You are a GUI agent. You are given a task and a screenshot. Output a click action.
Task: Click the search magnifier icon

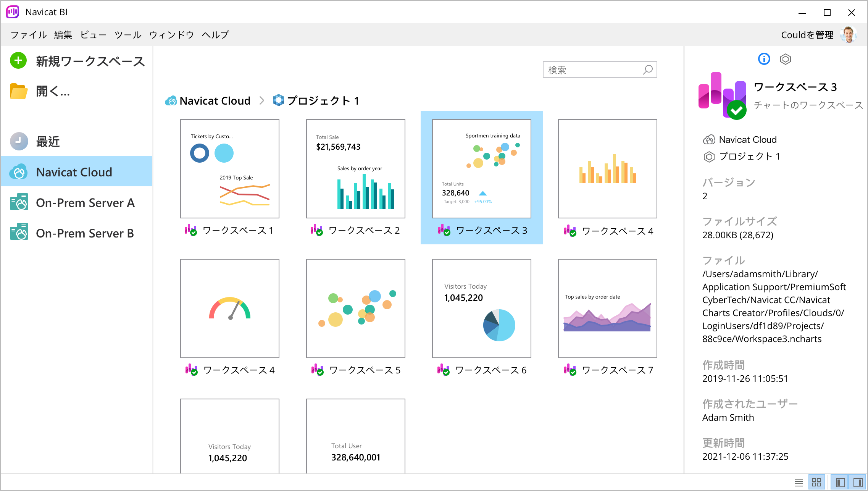[648, 69]
